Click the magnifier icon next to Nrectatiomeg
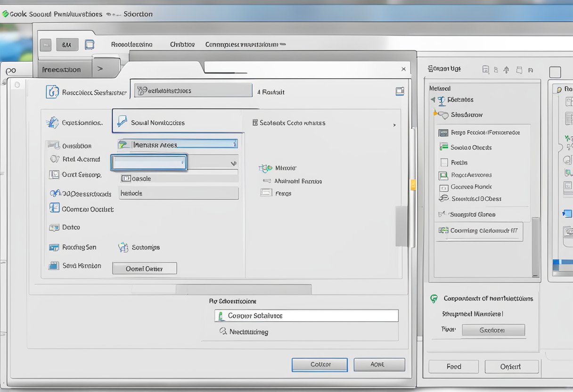 (x=223, y=332)
